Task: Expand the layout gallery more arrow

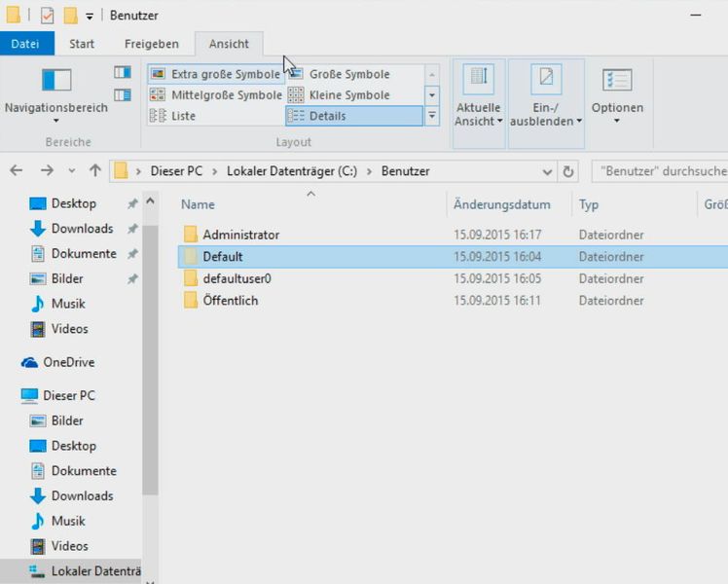Action: [x=432, y=116]
